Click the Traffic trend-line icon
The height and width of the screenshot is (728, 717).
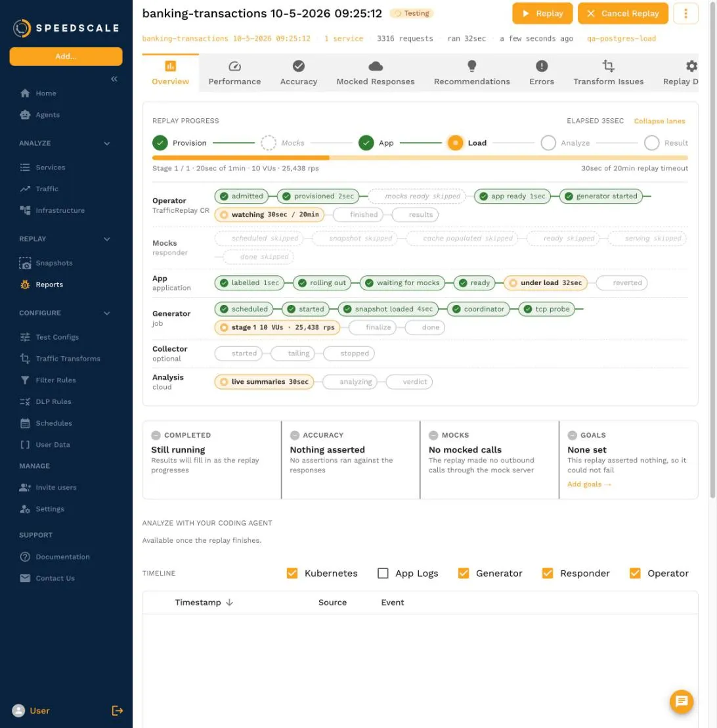[x=25, y=189]
